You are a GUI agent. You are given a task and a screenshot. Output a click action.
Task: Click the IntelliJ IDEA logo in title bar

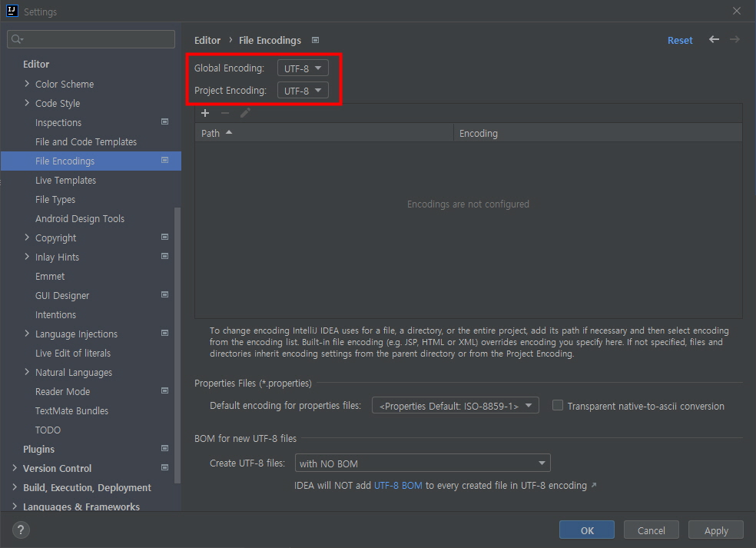coord(12,11)
